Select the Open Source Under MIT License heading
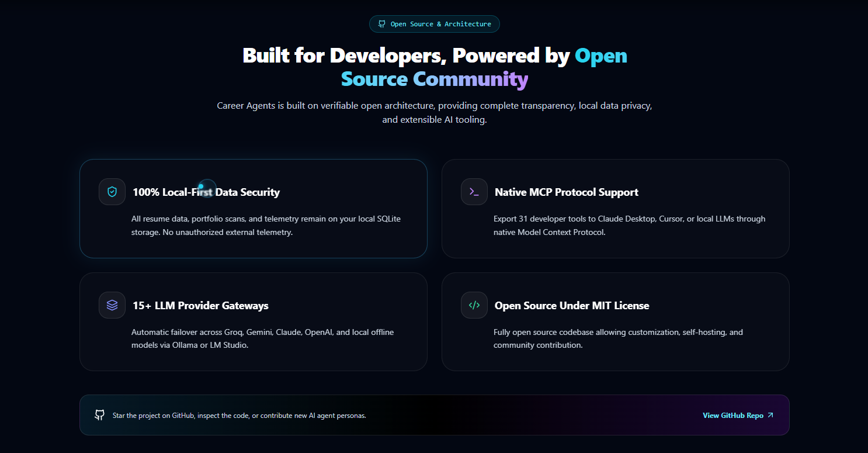Image resolution: width=868 pixels, height=453 pixels. [572, 305]
